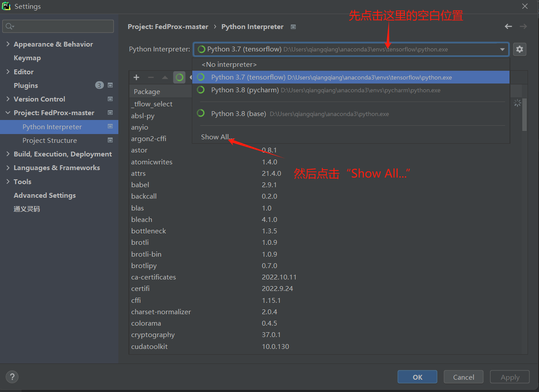Expand the Editor settings section

point(8,72)
